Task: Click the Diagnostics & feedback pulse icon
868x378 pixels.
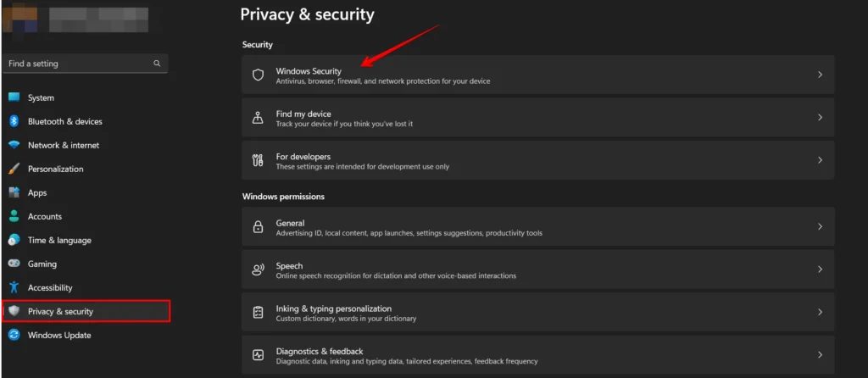Action: point(258,355)
